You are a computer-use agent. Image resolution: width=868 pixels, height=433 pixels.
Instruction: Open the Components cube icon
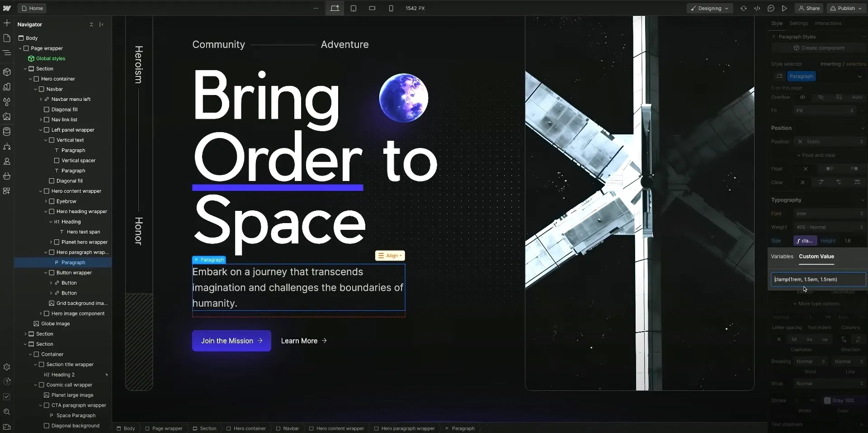[x=7, y=72]
